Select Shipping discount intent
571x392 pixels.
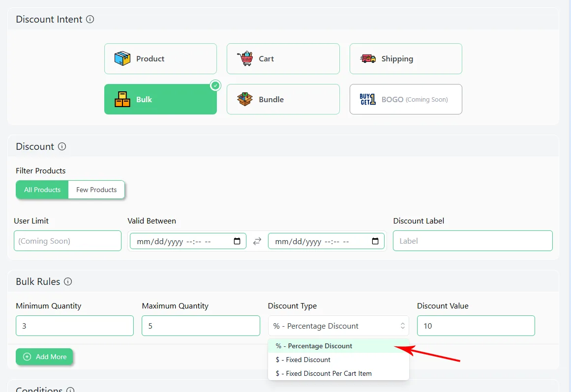(406, 58)
